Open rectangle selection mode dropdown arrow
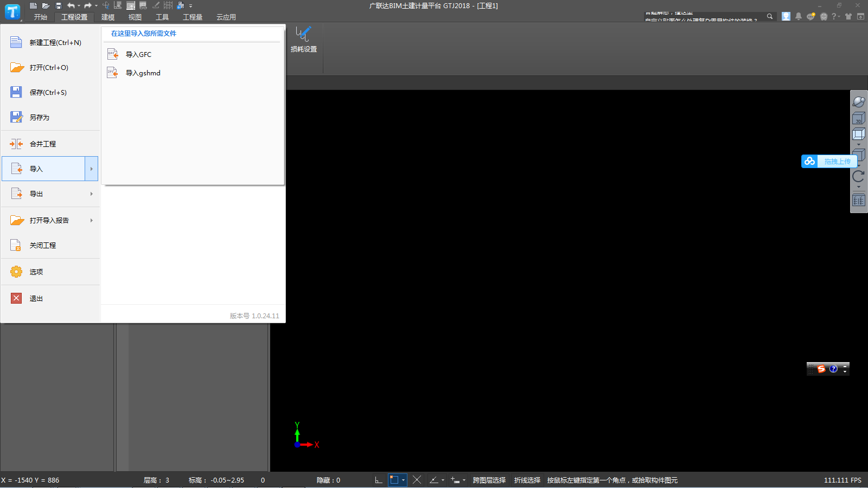 [x=403, y=480]
